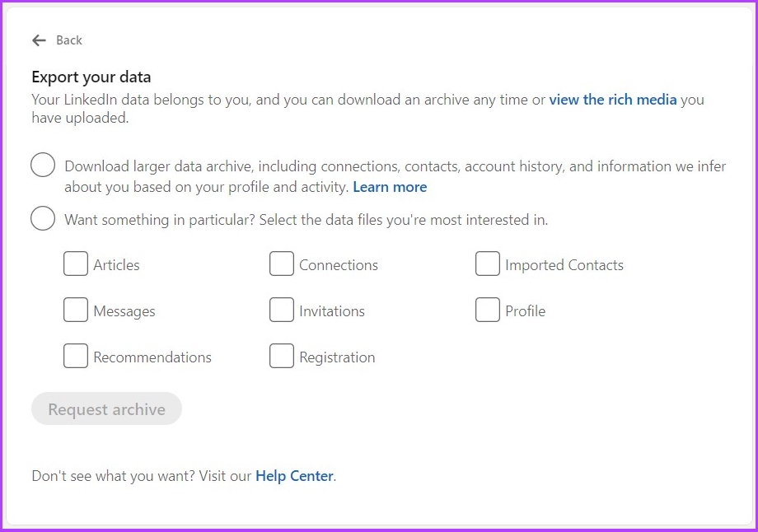Click the Back arrow icon
758x532 pixels.
click(39, 40)
